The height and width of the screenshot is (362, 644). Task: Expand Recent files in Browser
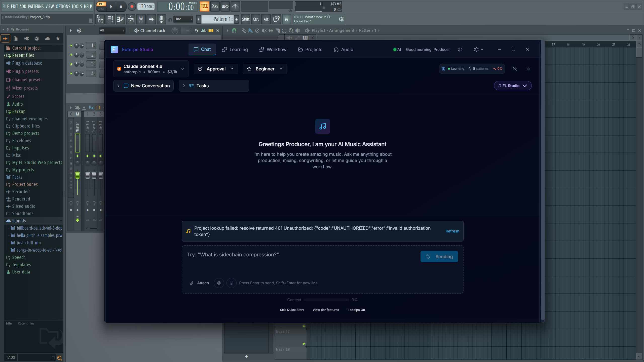pos(34,55)
